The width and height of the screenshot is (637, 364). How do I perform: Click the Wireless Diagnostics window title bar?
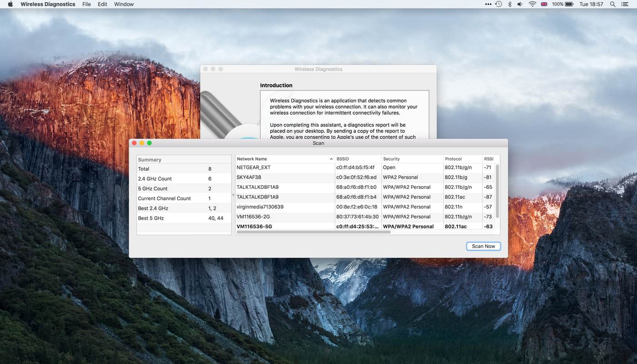[318, 69]
